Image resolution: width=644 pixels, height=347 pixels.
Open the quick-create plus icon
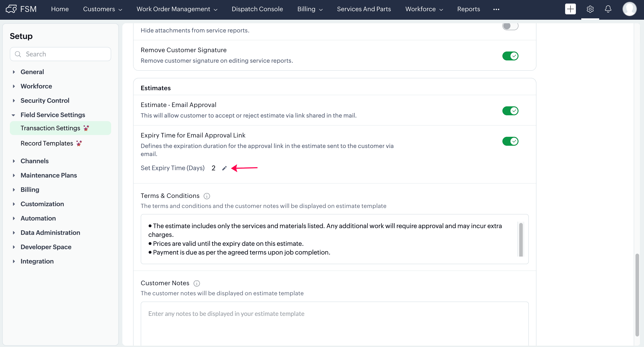click(x=570, y=9)
